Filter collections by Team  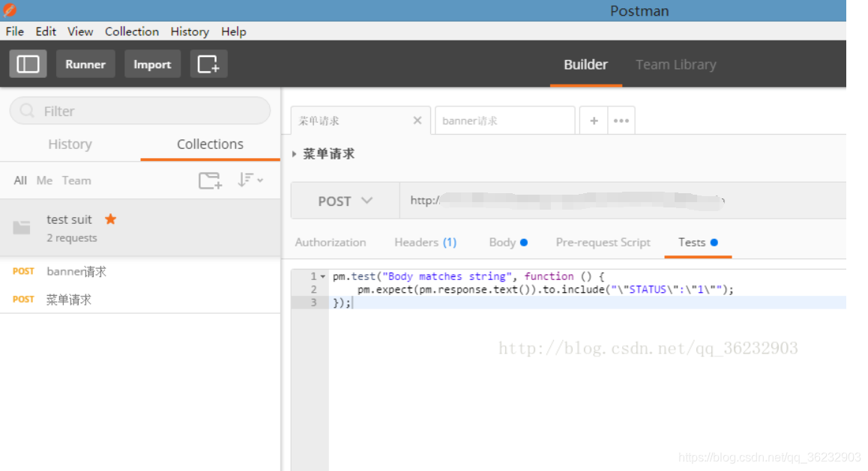(76, 180)
